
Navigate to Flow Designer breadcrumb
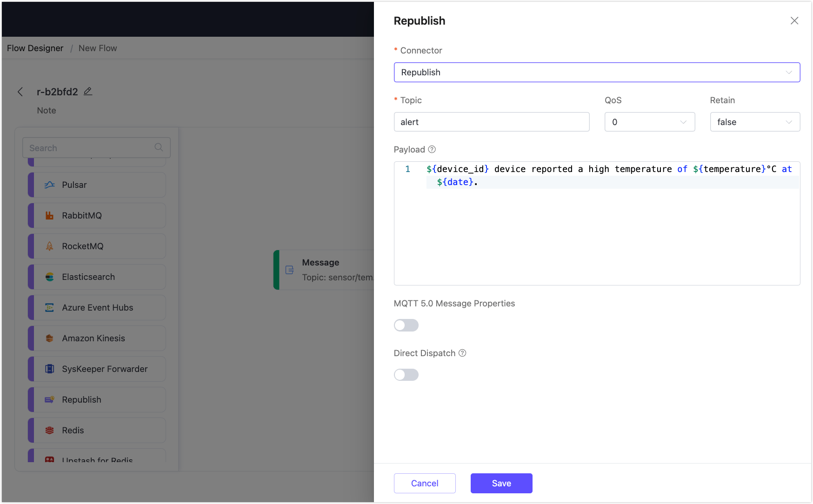(35, 48)
